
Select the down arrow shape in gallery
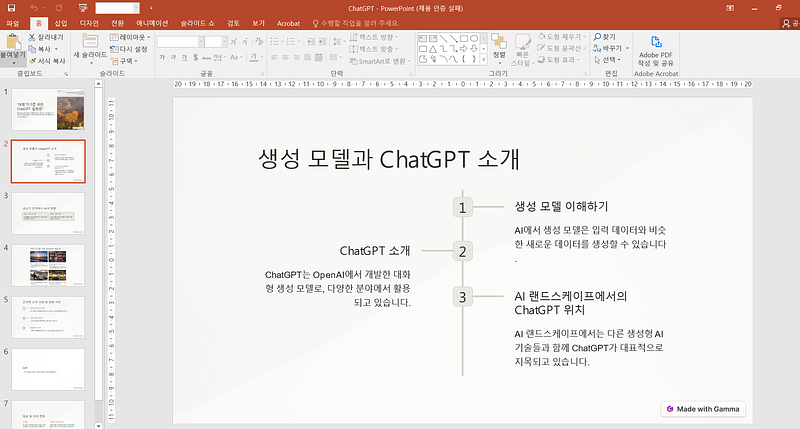[x=474, y=49]
